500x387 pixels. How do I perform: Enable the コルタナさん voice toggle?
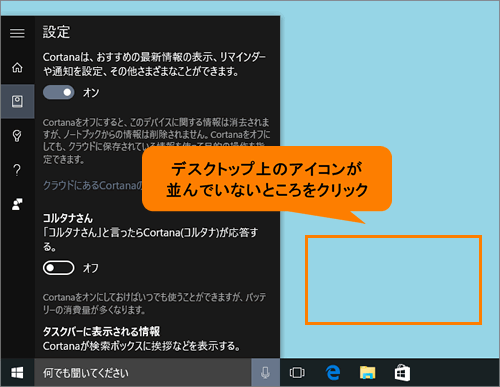[x=59, y=268]
